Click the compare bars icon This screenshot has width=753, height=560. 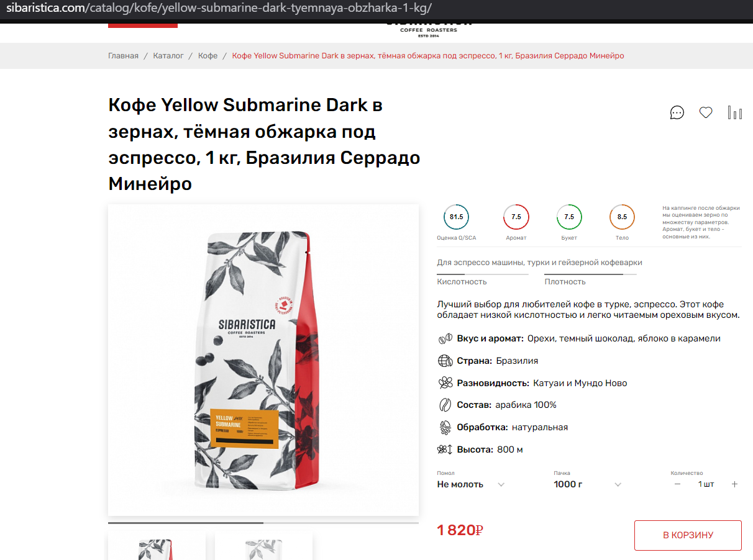(735, 113)
